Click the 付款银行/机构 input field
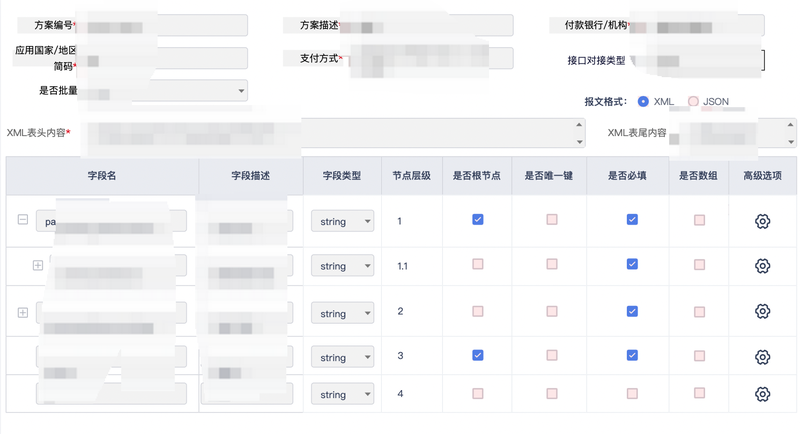This screenshot has width=800, height=434. click(697, 25)
